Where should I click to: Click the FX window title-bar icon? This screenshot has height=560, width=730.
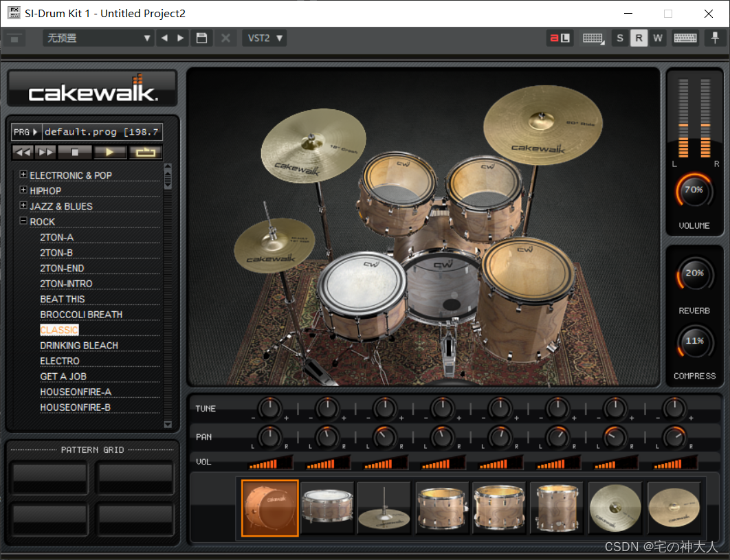point(14,12)
